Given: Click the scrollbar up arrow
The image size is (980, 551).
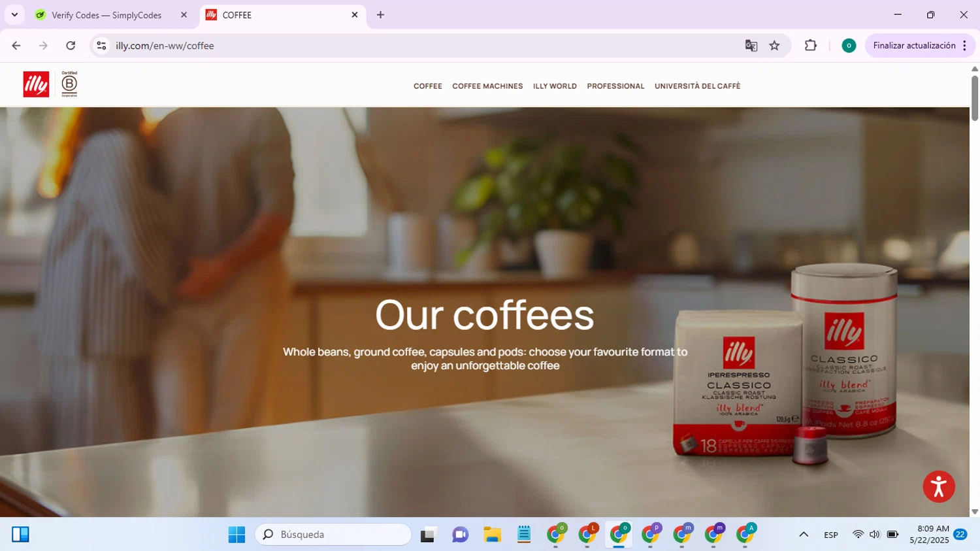Looking at the screenshot, I should [x=975, y=69].
